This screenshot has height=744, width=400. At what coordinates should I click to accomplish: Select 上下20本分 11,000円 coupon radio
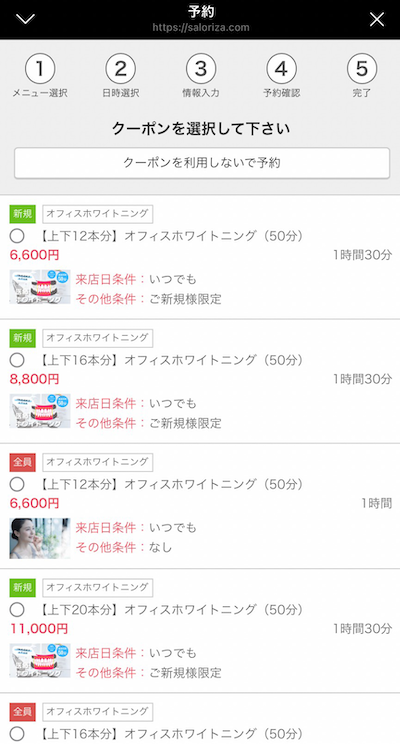click(x=17, y=609)
